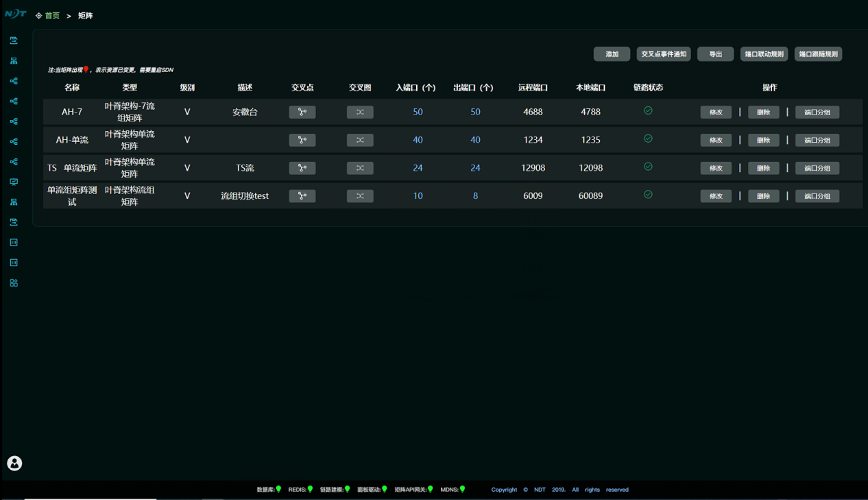Click the 交叉点 icon in the TS 单流矩阵 row
The height and width of the screenshot is (500, 868).
click(302, 168)
